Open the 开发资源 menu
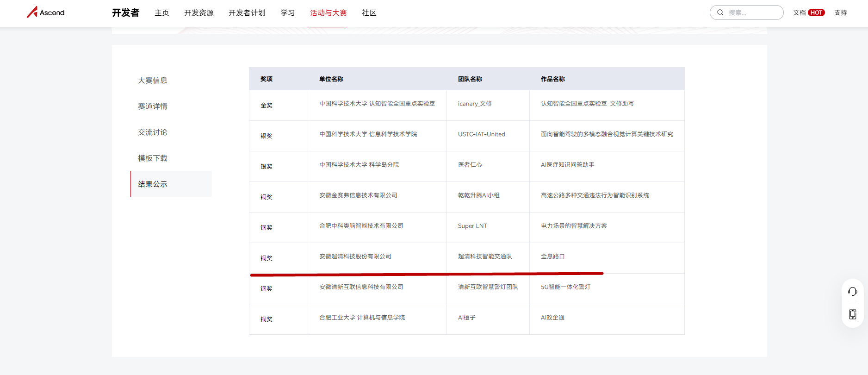The image size is (868, 375). coord(199,13)
